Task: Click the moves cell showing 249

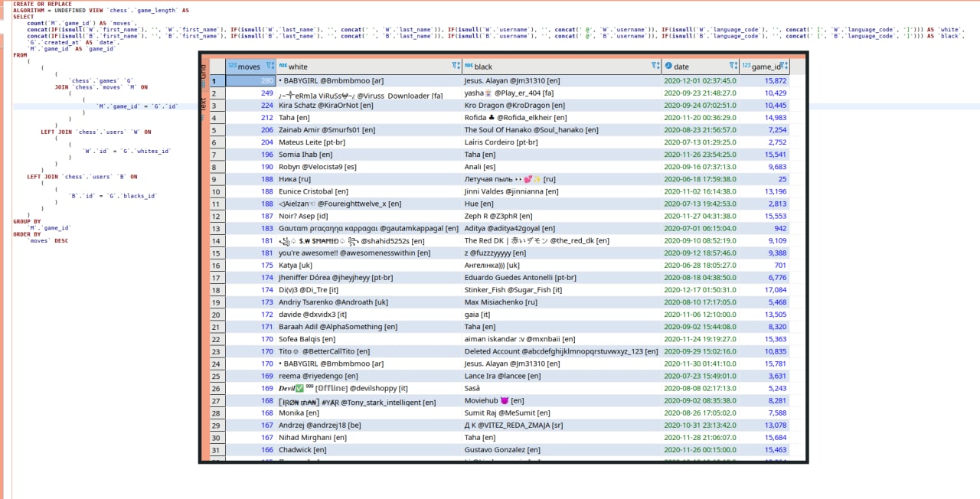Action: pos(251,93)
